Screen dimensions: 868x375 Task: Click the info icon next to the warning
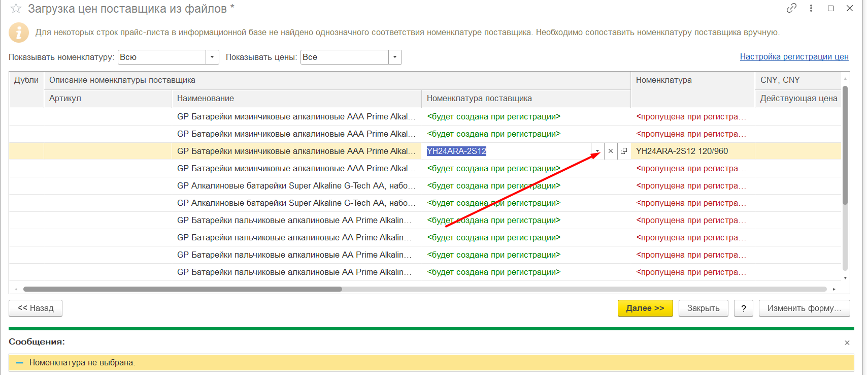(x=19, y=33)
